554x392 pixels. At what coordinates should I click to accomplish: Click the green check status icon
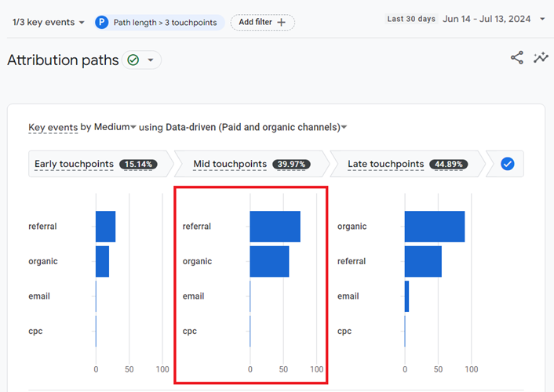[133, 60]
